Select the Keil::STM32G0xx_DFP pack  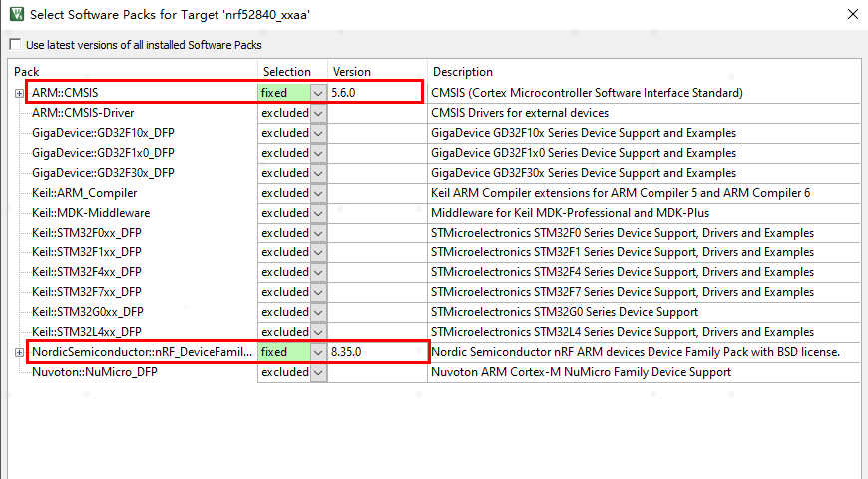tap(88, 311)
